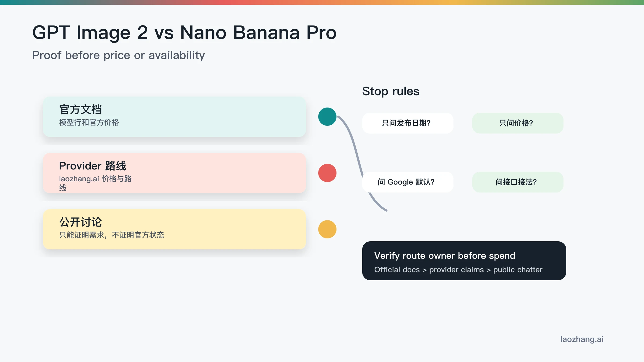644x362 pixels.
Task: Click the 模型行和官方价格 description text
Action: [89, 123]
